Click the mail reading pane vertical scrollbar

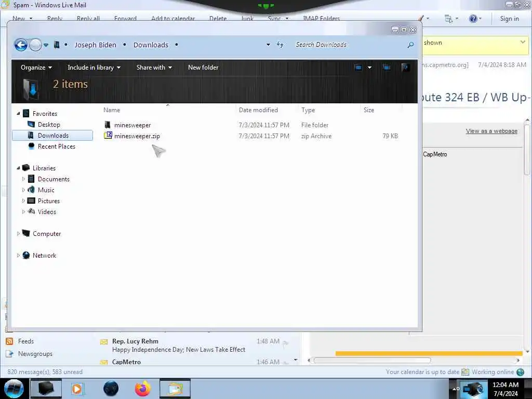coord(527,149)
